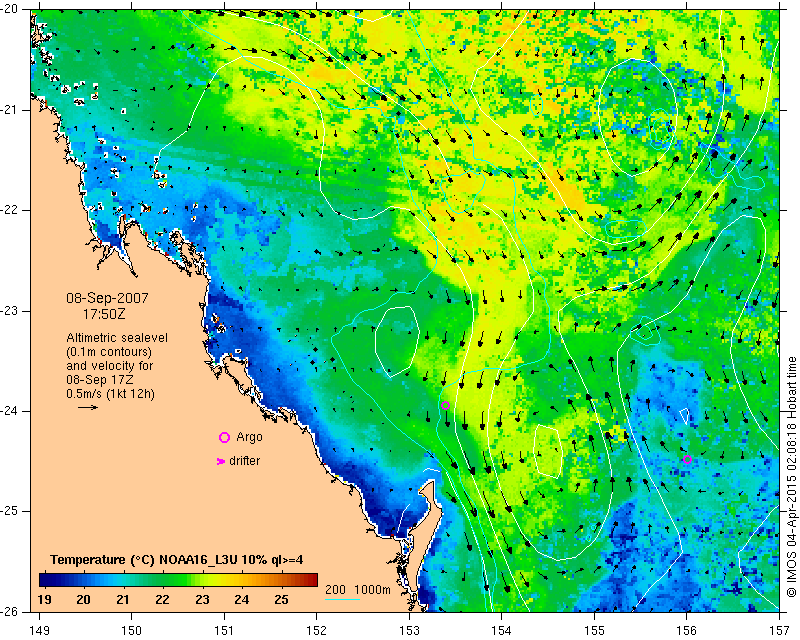Click the date label 08-Sep-2007
This screenshot has height=640, width=800.
click(x=107, y=298)
